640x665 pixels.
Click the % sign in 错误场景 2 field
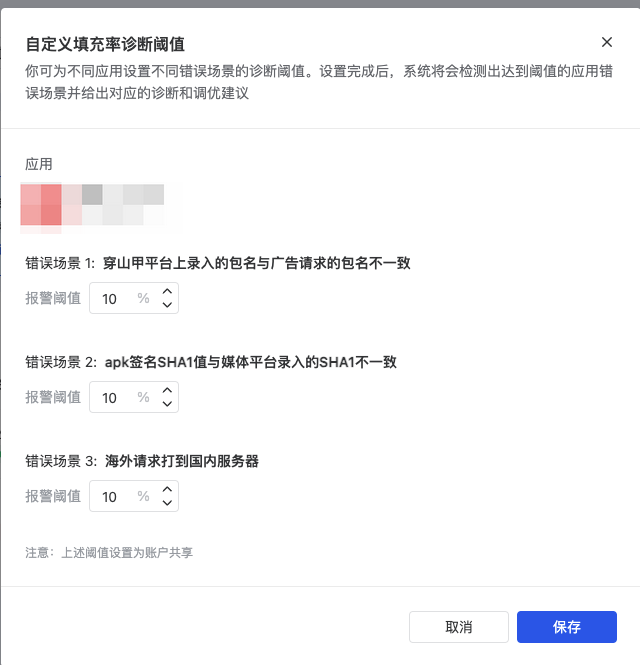coord(143,397)
